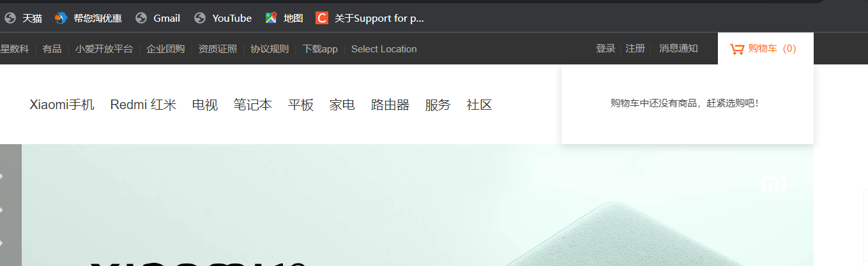Click the 注册 link
This screenshot has width=868, height=266.
pyautogui.click(x=636, y=48)
